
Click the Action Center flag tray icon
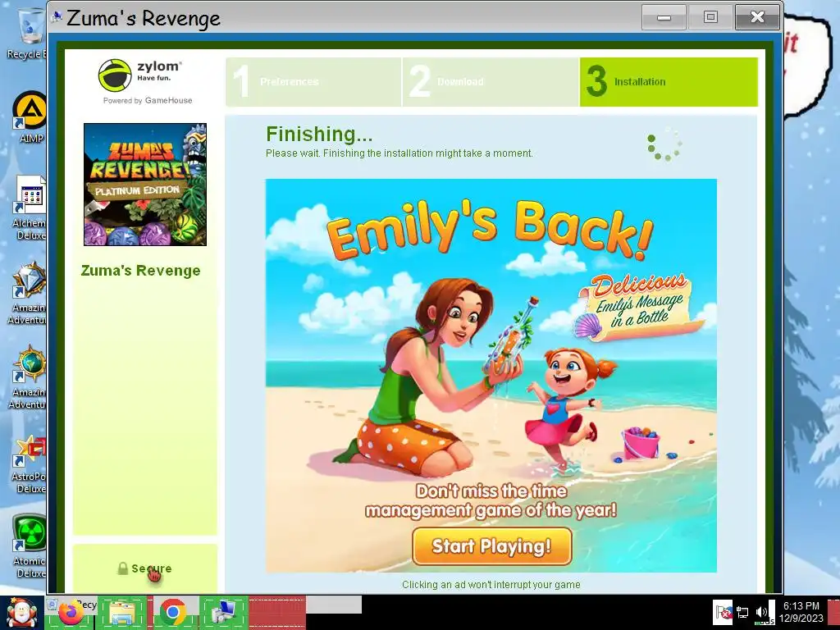[x=723, y=612]
